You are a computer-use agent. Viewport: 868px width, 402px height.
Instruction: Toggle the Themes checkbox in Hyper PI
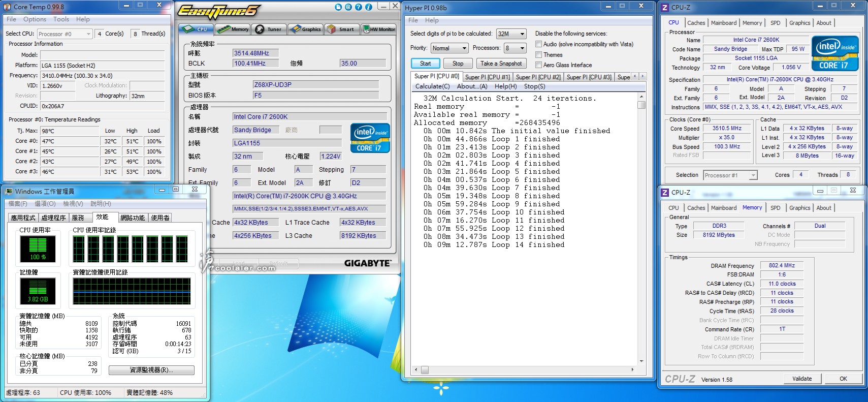point(539,55)
